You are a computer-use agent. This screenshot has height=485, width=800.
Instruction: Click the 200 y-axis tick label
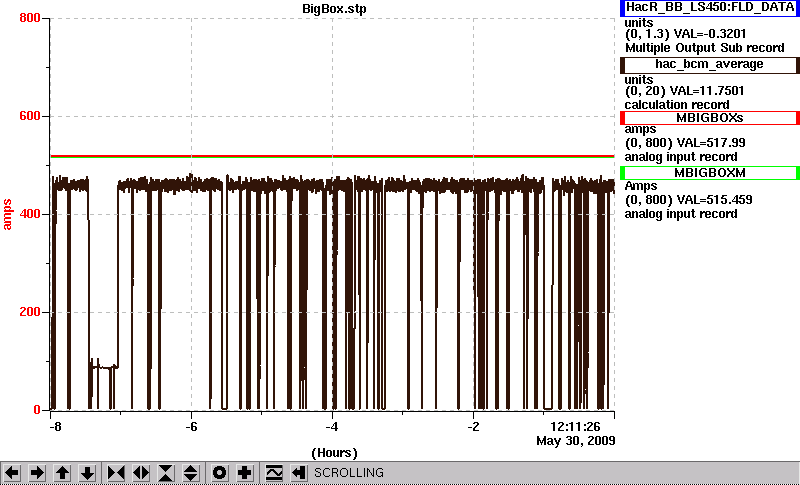(30, 312)
